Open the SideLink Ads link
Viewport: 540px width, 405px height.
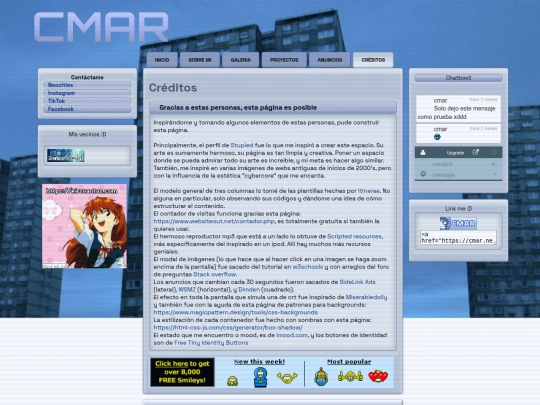(357, 282)
